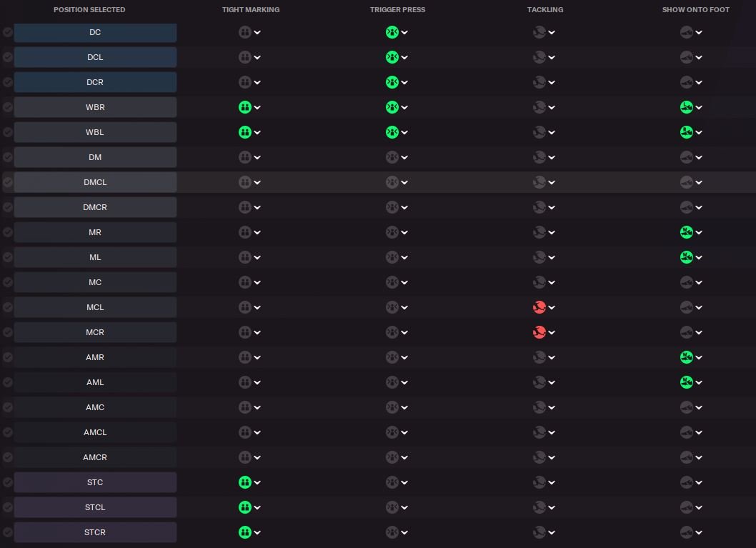Open show onto foot dropdown for MR
Screen dimensions: 756x548
(700, 233)
